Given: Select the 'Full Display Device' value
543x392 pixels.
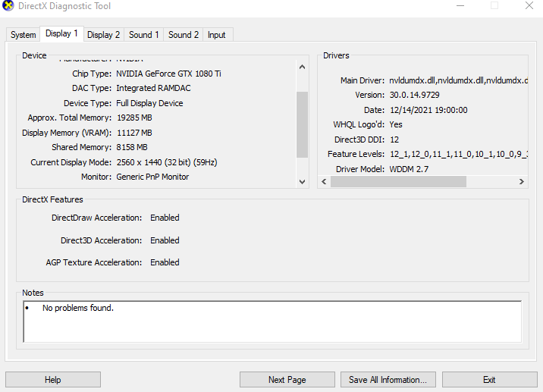Looking at the screenshot, I should point(149,103).
